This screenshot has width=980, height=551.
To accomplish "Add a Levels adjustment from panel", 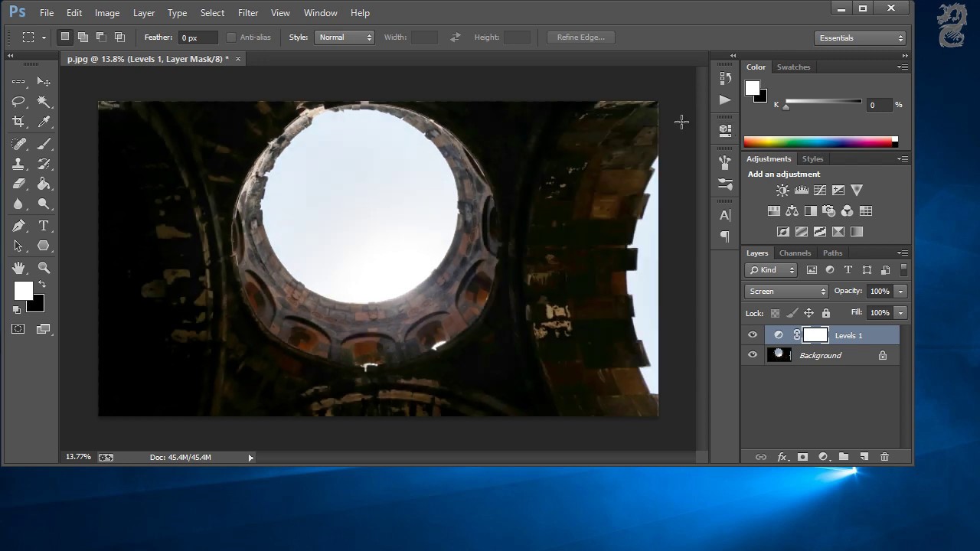I will (x=801, y=191).
